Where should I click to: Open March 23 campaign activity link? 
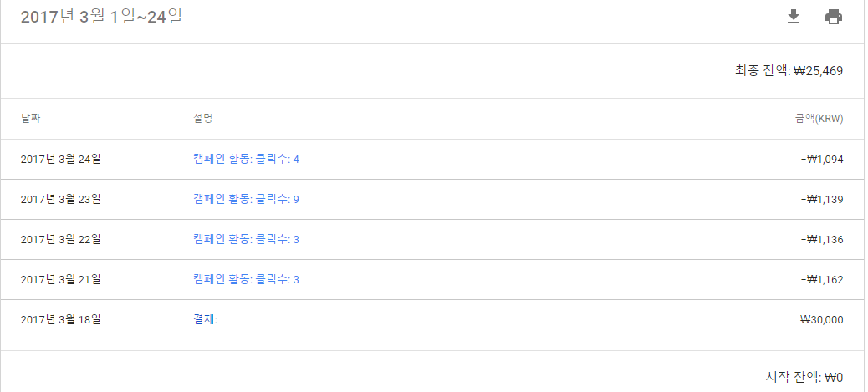tap(246, 199)
